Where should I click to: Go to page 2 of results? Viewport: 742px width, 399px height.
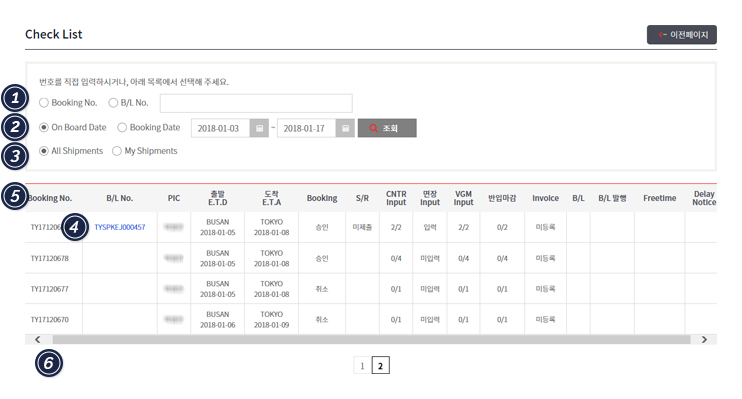[380, 365]
